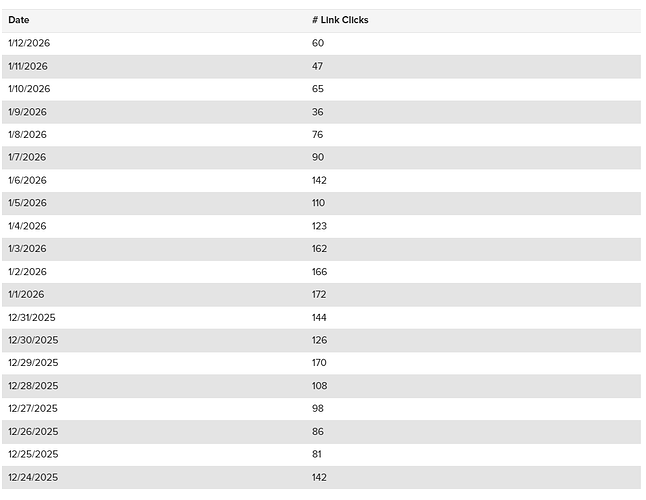Click the 110 link clicks value
Viewport: 646px width, 500px height.
[x=318, y=203]
